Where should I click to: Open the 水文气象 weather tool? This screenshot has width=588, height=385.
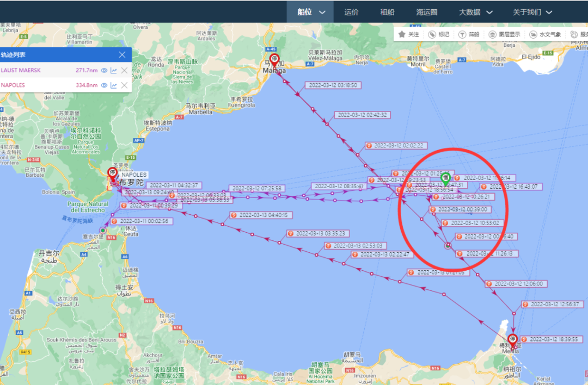tap(545, 34)
